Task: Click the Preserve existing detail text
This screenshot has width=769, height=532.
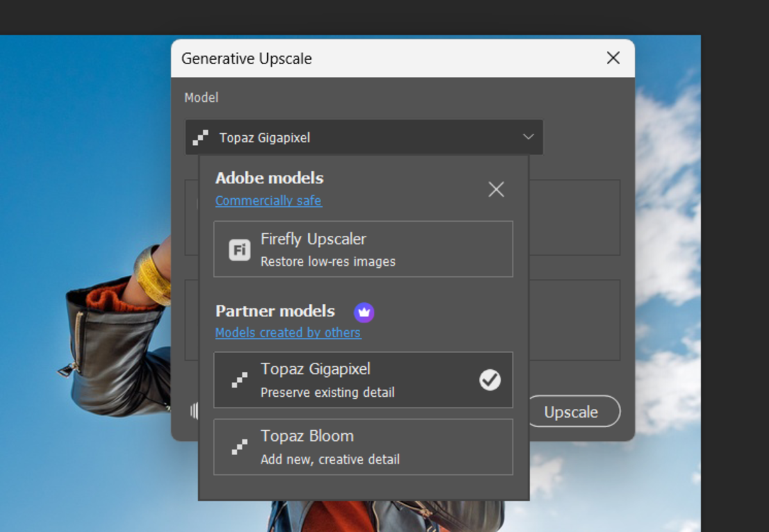Action: 327,392
